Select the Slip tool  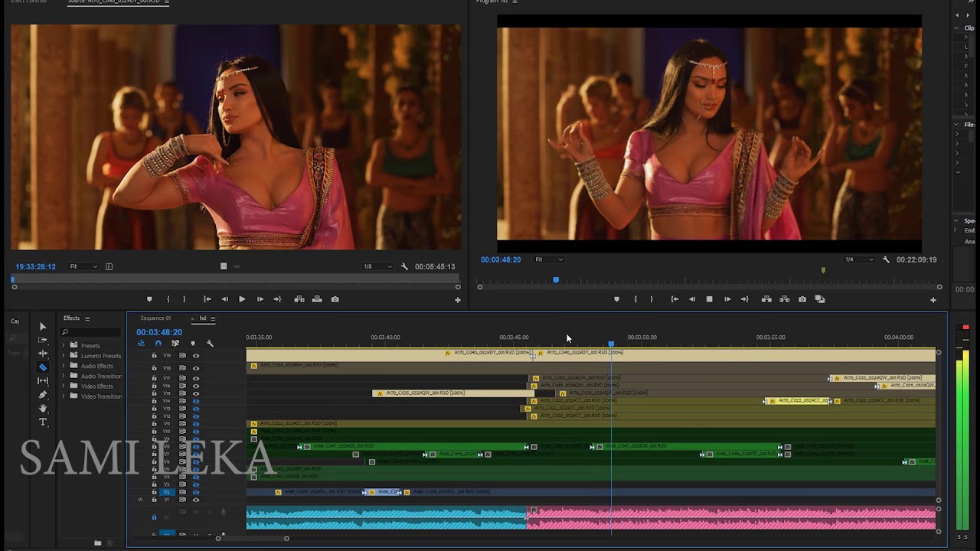point(43,381)
